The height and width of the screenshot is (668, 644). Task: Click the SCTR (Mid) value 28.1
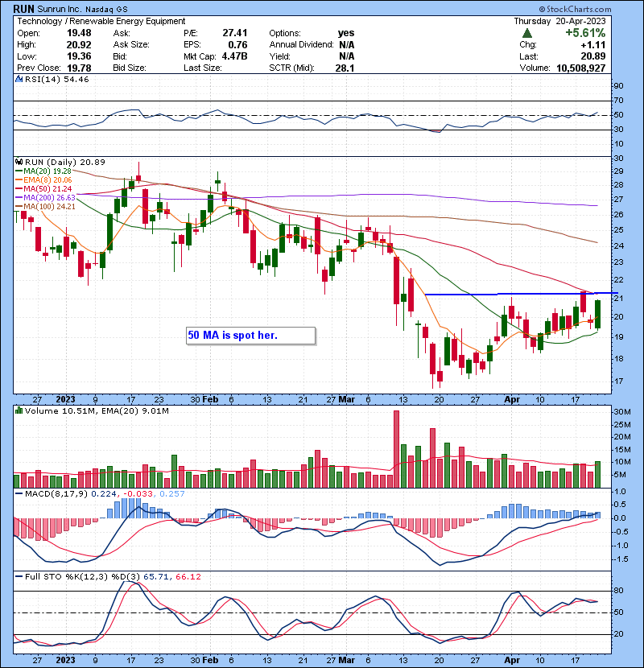tap(345, 68)
